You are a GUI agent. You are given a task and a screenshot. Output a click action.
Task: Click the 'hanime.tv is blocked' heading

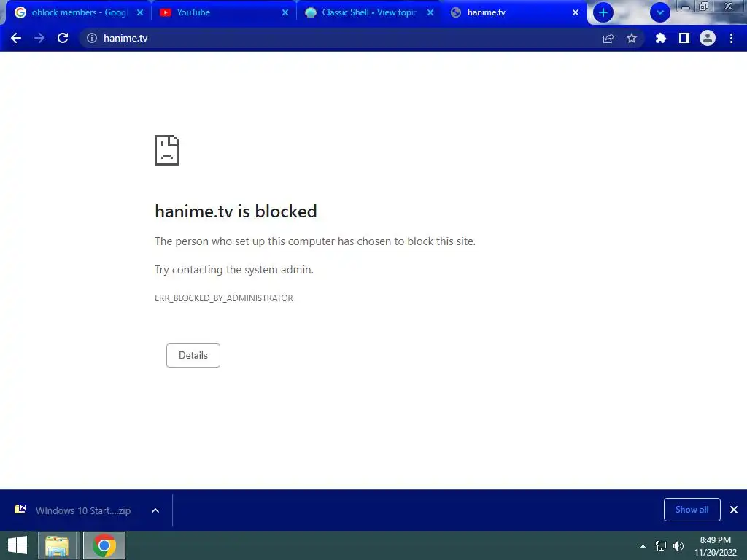pos(236,211)
